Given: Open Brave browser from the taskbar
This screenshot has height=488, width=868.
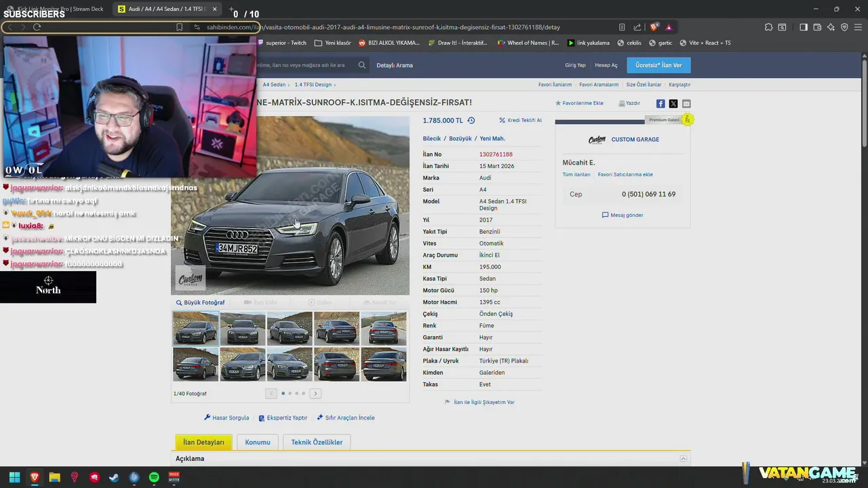Looking at the screenshot, I should (x=35, y=478).
